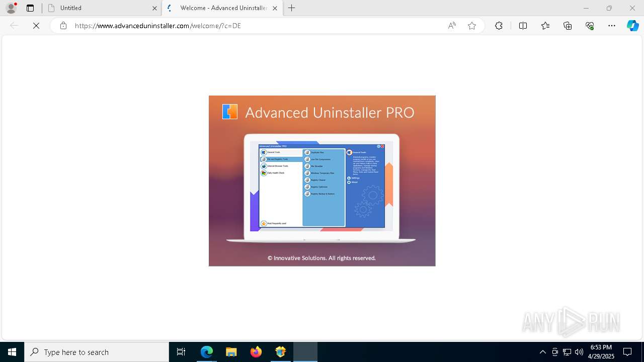Stop loading the page
This screenshot has width=644, height=362.
(36, 26)
